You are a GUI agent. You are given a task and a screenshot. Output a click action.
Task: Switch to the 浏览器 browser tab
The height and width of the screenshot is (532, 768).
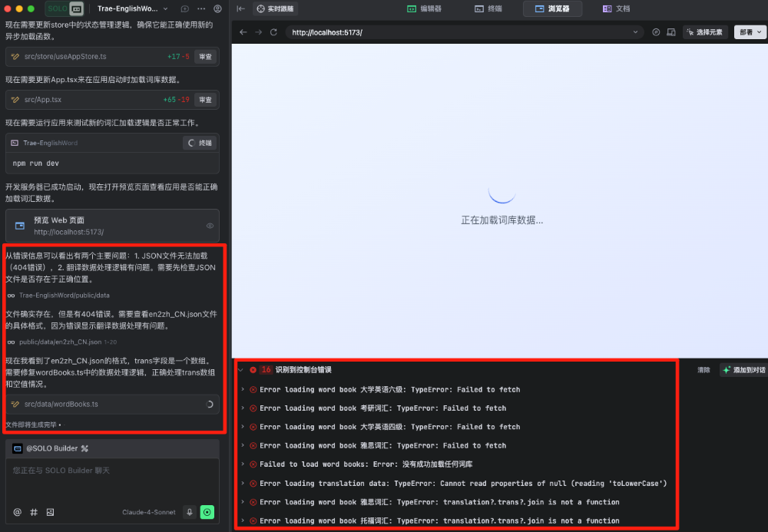(552, 8)
